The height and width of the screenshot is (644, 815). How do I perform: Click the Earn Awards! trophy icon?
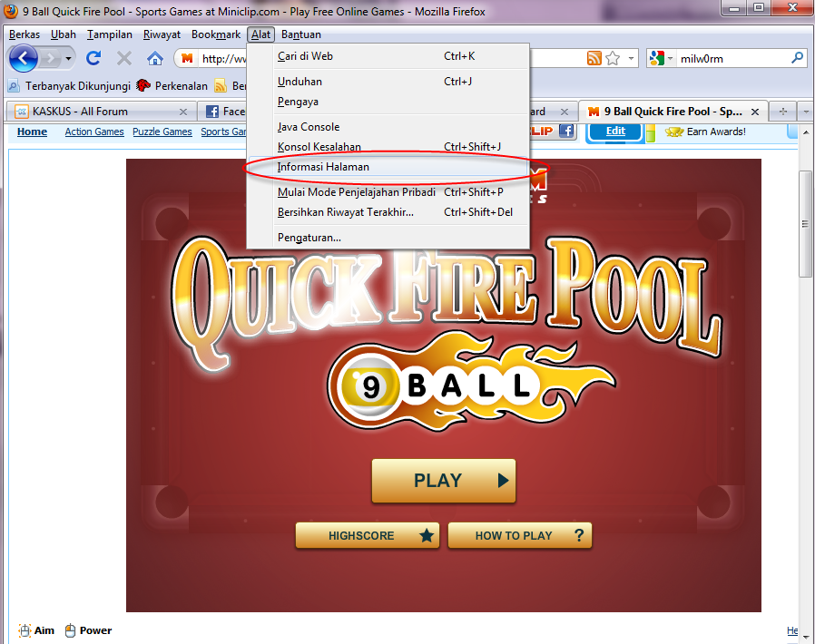pos(674,132)
